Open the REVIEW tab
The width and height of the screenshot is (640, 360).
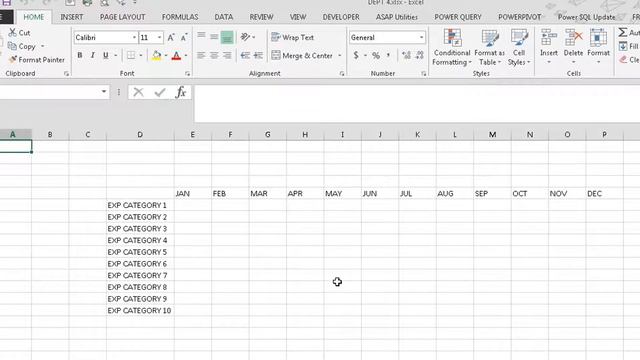[x=261, y=17]
